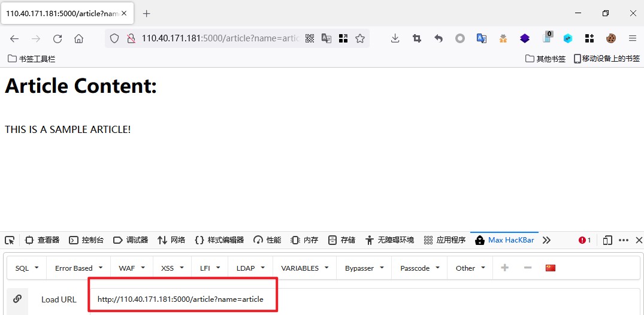Screen dimensions: 644x315
Task: Go back with the browser back arrow
Action: point(14,38)
